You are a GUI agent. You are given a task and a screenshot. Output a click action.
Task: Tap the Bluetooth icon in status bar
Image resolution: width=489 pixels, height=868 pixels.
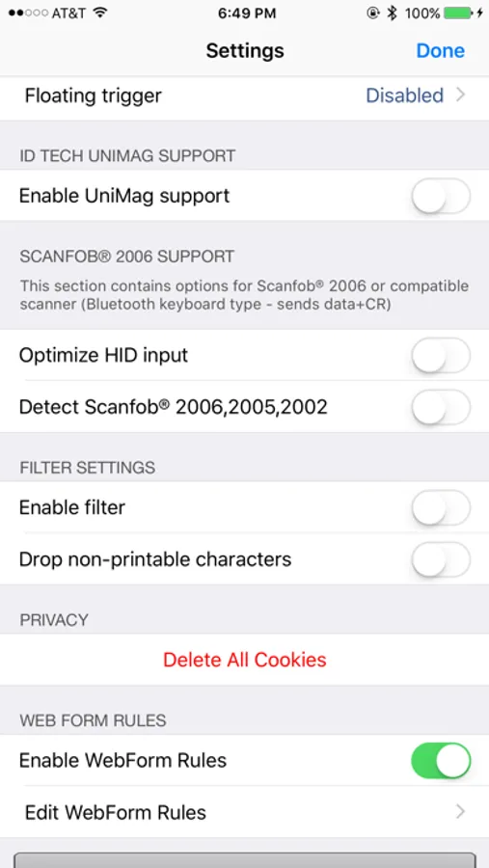click(392, 13)
